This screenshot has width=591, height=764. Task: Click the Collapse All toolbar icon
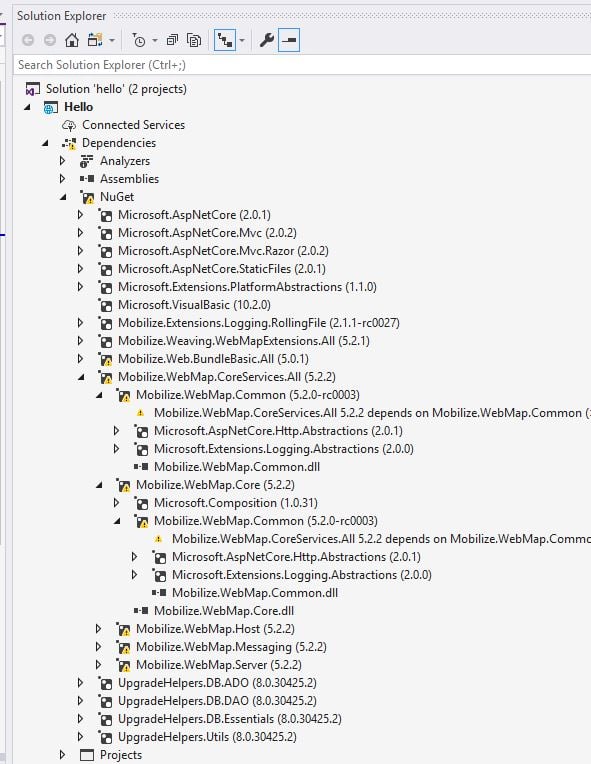[172, 40]
